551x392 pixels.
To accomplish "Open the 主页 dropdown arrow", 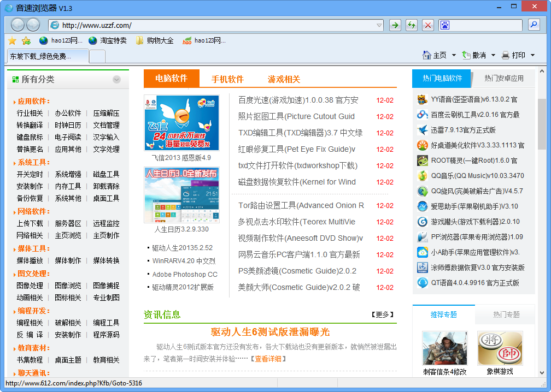I will pyautogui.click(x=454, y=55).
